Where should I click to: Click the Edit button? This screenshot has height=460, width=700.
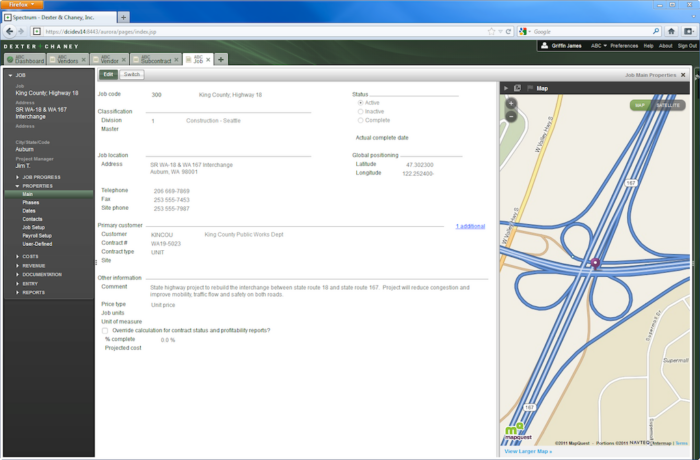pyautogui.click(x=107, y=74)
